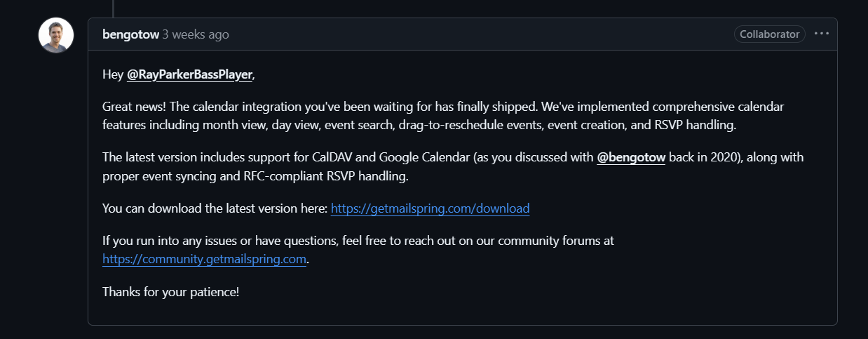The width and height of the screenshot is (868, 339).
Task: Open the comment options three-dot menu
Action: click(x=822, y=34)
